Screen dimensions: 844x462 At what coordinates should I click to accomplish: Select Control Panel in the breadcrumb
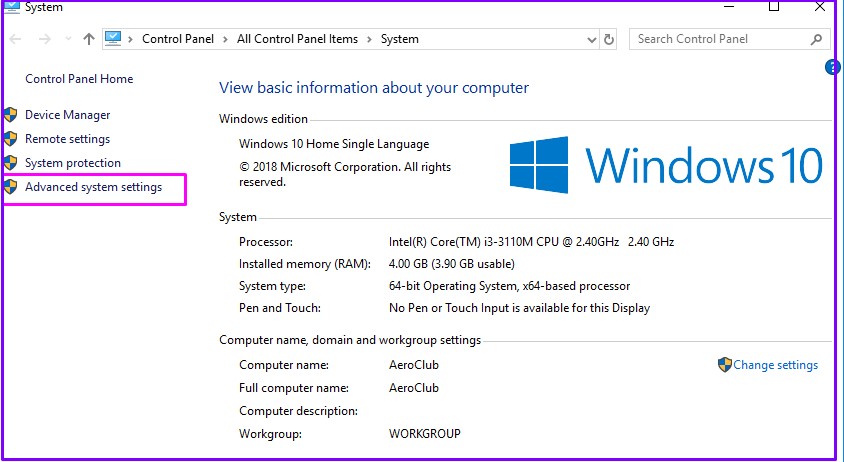pyautogui.click(x=178, y=39)
